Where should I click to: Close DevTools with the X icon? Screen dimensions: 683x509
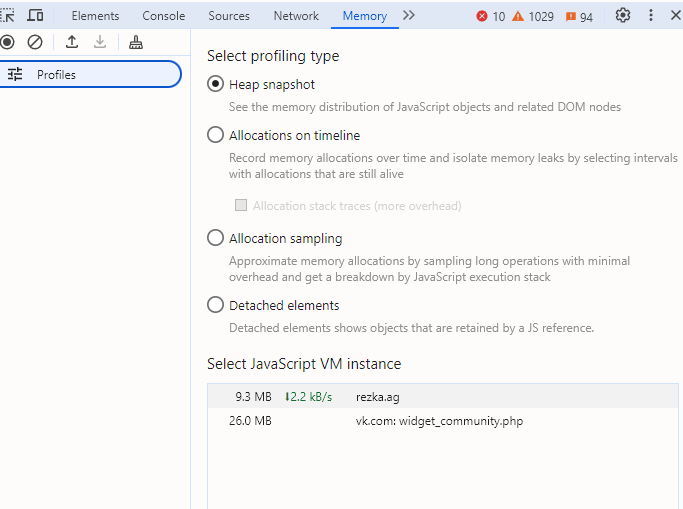[x=676, y=16]
